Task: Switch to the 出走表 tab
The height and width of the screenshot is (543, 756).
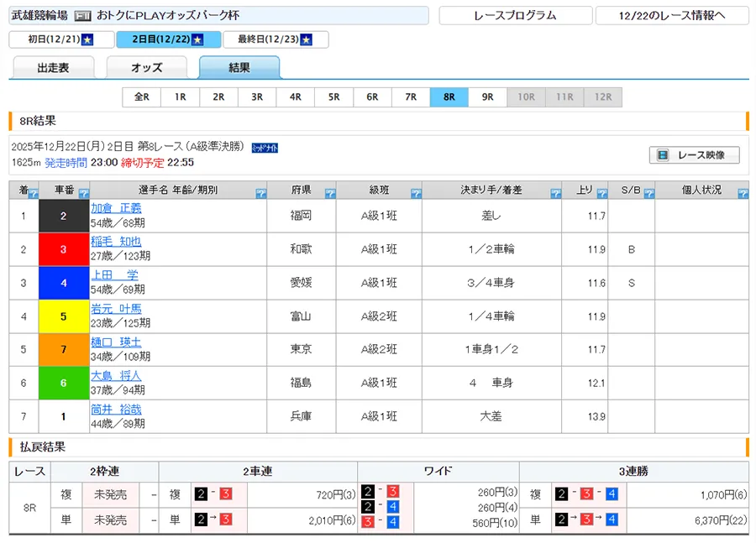Action: coord(52,68)
